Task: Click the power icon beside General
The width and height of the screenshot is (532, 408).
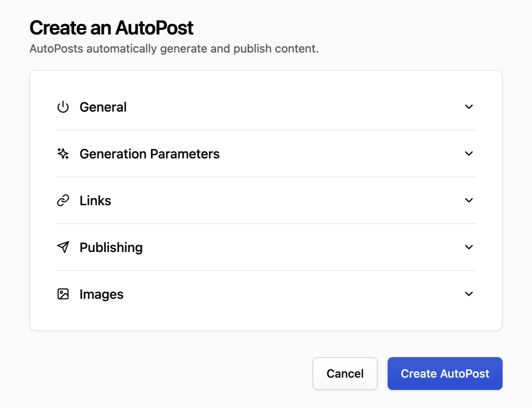Action: [62, 107]
